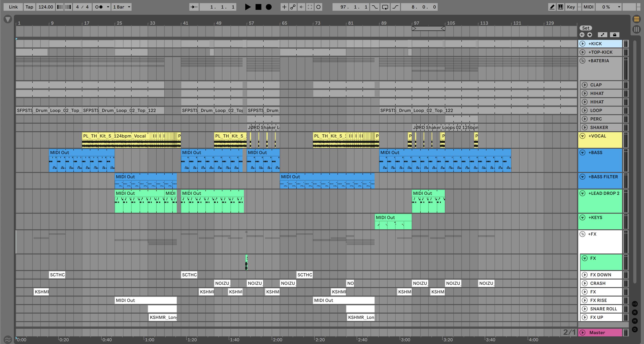Collapse the +VOCAL track
644x344 pixels.
click(x=582, y=136)
